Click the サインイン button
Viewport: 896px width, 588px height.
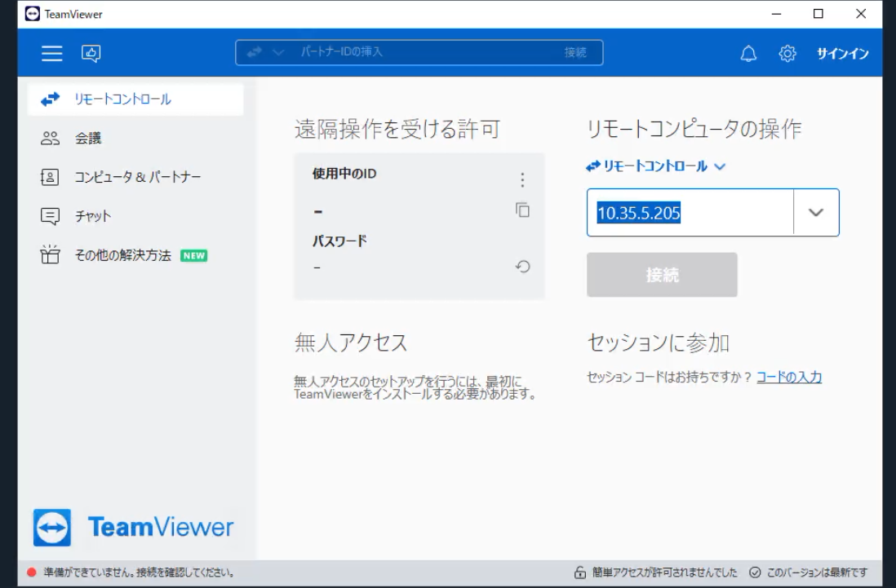click(x=842, y=54)
